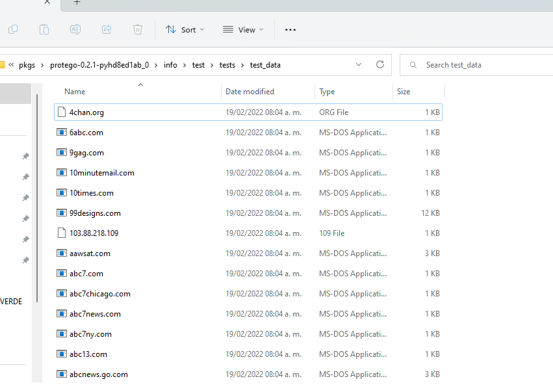Select the aawsat.com file icon
Viewport: 553px width, 392px height.
(x=62, y=253)
